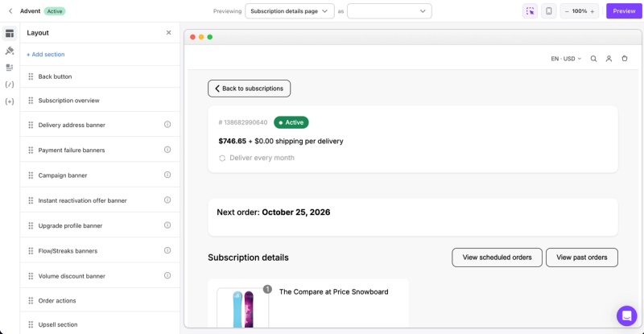Click Next order: October 25, 2026 text
Image resolution: width=644 pixels, height=334 pixels.
click(x=274, y=212)
